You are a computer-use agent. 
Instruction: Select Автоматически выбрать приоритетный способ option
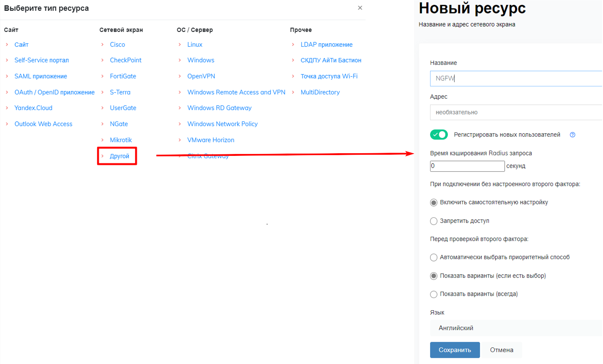click(434, 258)
